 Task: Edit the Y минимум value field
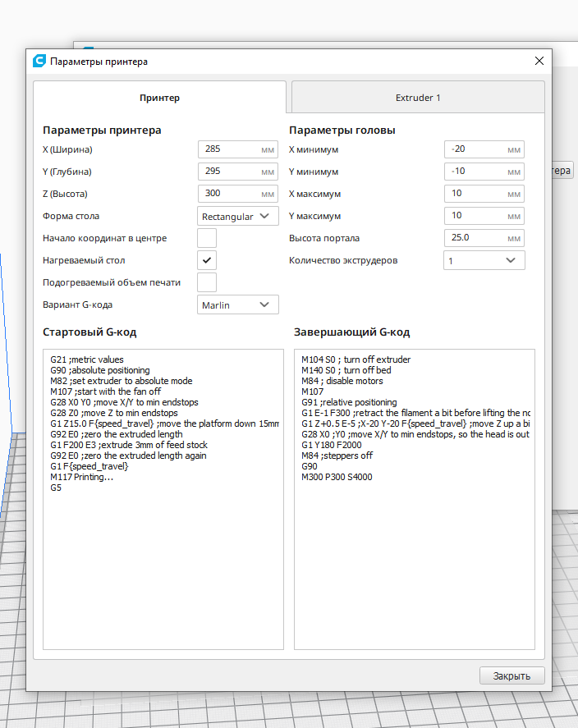(x=484, y=172)
